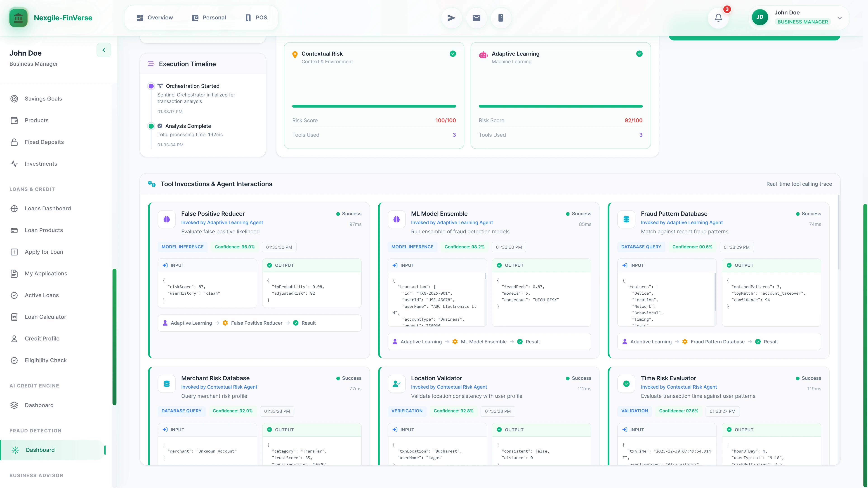Click the Fraud Pattern Database cylinder icon

point(626,219)
